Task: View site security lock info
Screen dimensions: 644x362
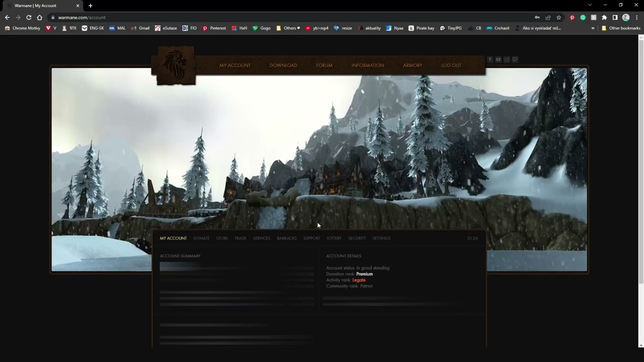Action: pyautogui.click(x=52, y=17)
